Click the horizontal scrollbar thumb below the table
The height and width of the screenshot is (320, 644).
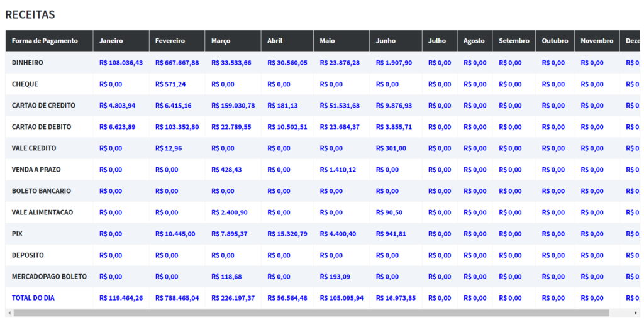coord(311,312)
